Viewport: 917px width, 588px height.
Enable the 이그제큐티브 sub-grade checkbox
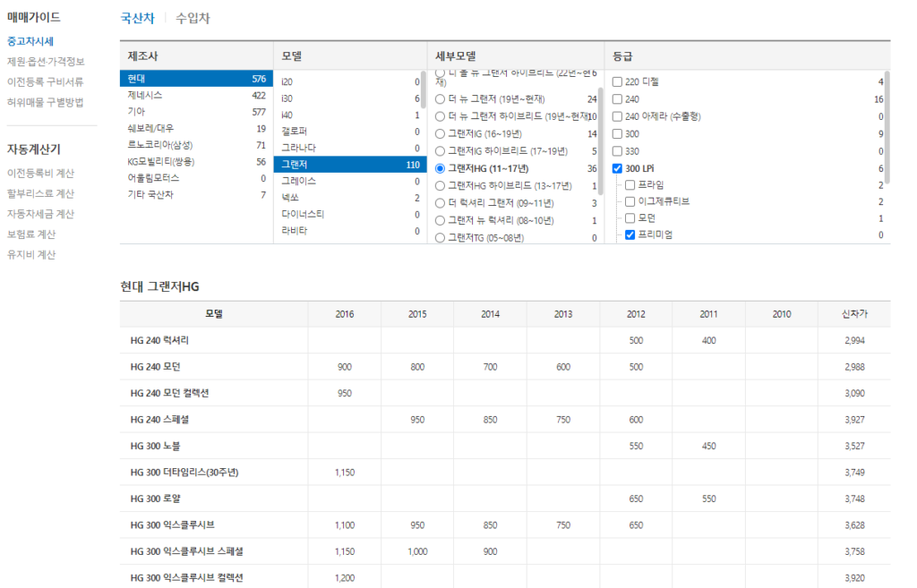pyautogui.click(x=630, y=202)
